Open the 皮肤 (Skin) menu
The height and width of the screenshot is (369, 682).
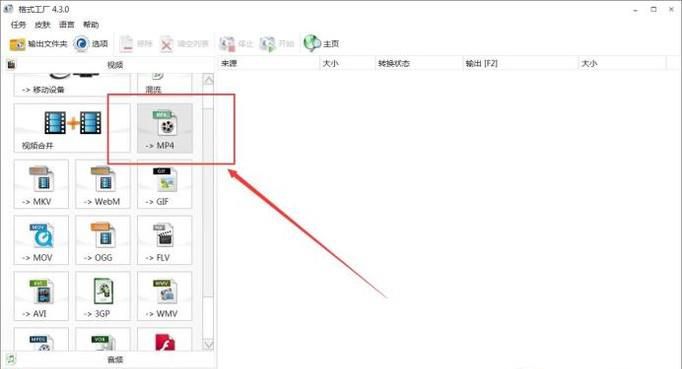click(43, 25)
